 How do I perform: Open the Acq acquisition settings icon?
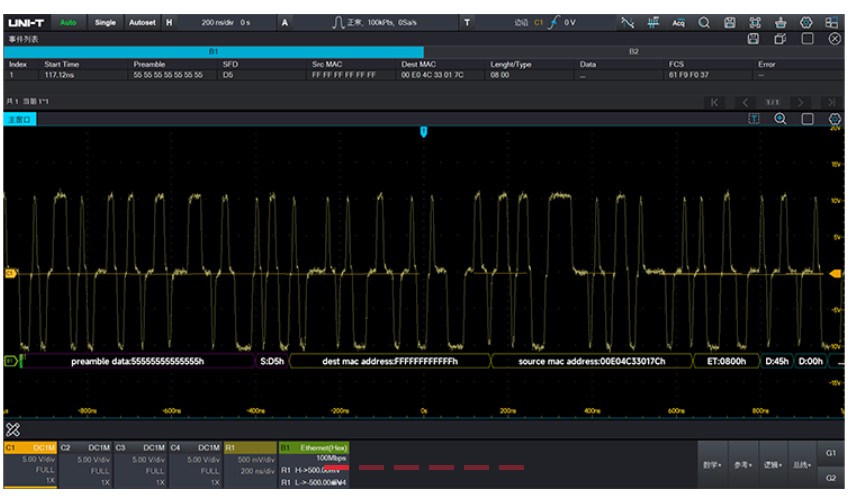[x=678, y=22]
